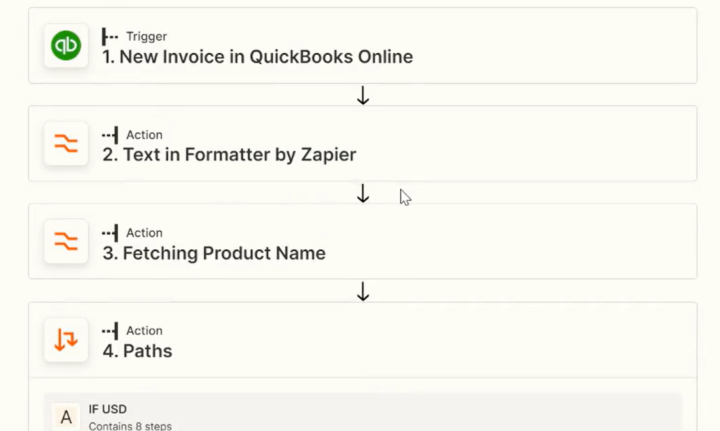Click the Action label on step 2

click(x=144, y=134)
